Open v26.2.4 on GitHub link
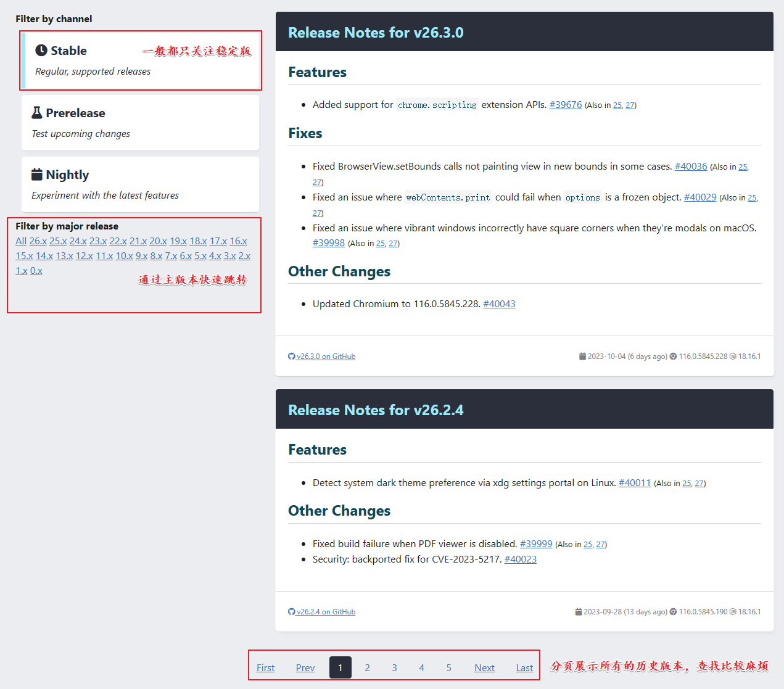 [x=322, y=612]
